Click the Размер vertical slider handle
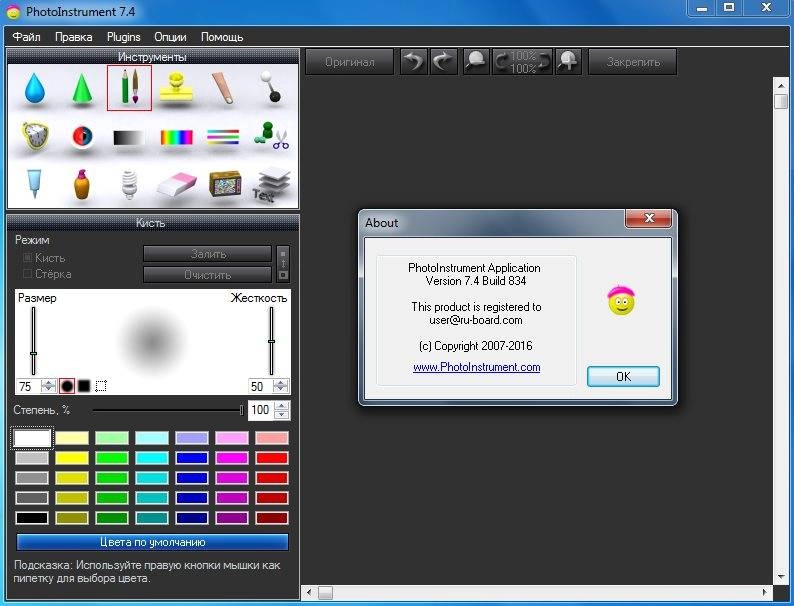 [x=33, y=353]
